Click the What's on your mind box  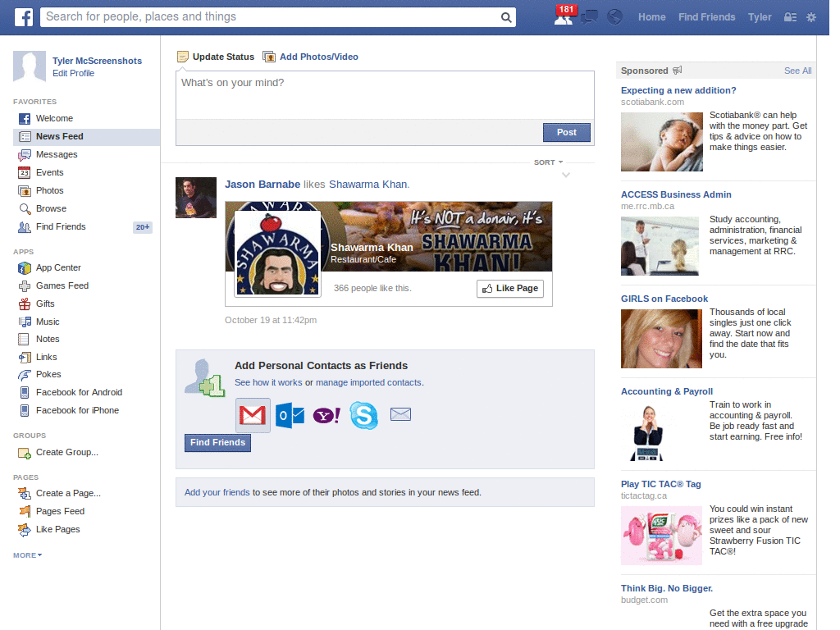(385, 95)
